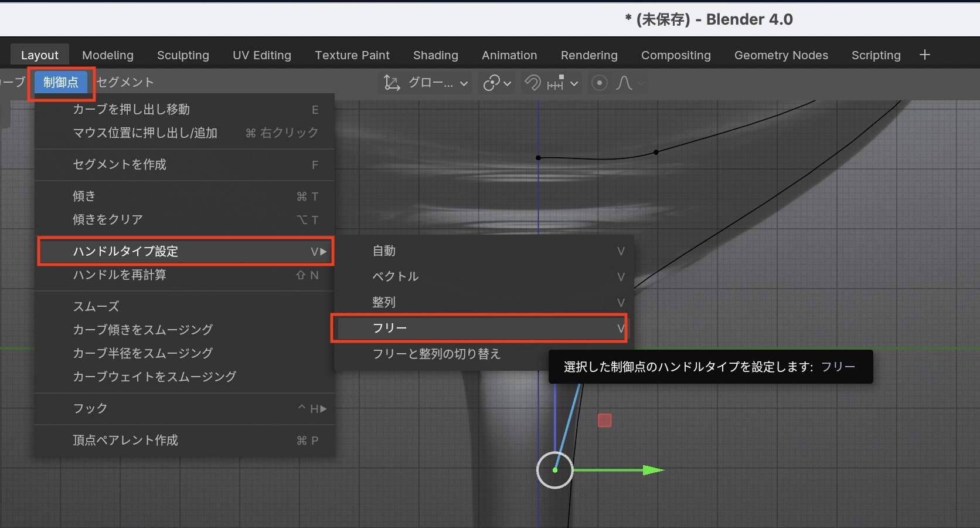The width and height of the screenshot is (980, 528).
Task: Click the white circle gizmo at selected point
Action: pyautogui.click(x=554, y=470)
